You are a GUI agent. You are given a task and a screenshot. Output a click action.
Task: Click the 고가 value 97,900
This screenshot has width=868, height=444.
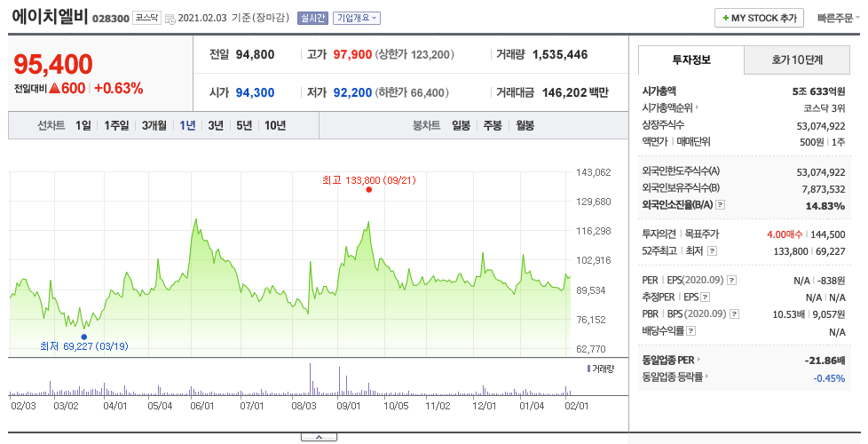pyautogui.click(x=352, y=54)
